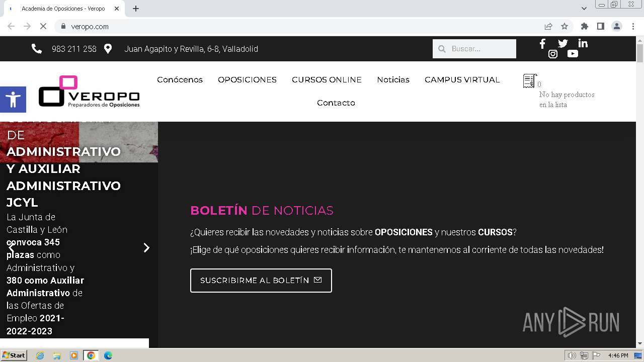Screen dimensions: 644x362
Task: Toggle Chrome side panel
Action: pyautogui.click(x=600, y=26)
